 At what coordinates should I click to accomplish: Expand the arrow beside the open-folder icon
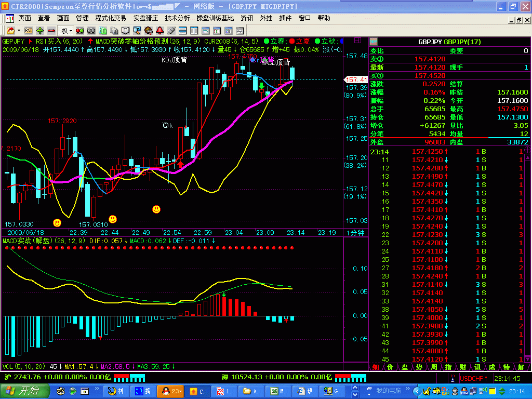click(x=18, y=31)
